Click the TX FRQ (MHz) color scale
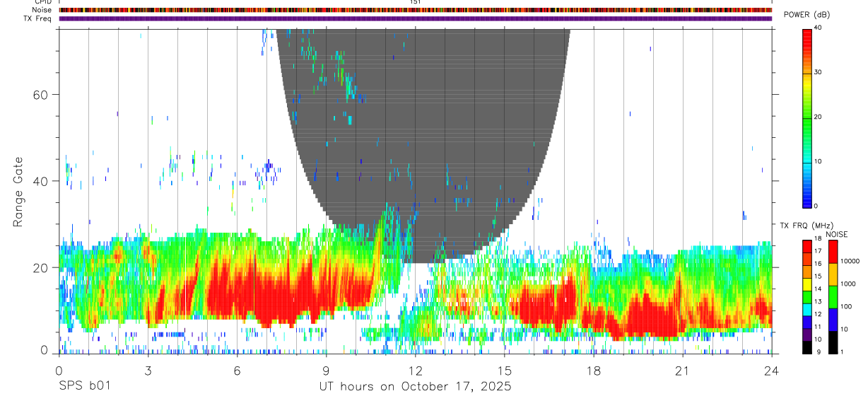The width and height of the screenshot is (868, 401). tap(807, 296)
